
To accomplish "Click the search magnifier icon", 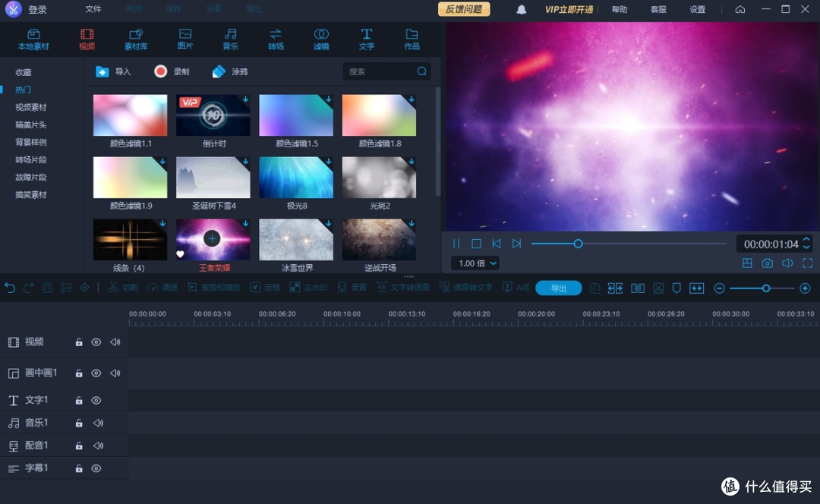I will (x=422, y=71).
